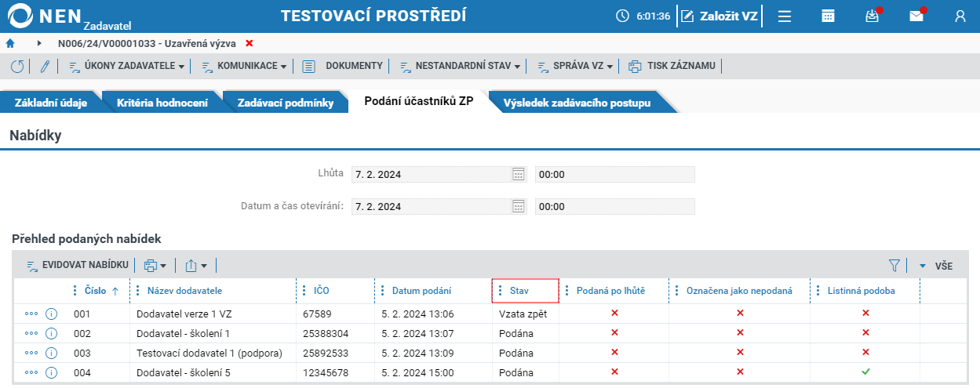The image size is (980, 388).
Task: Select Dodavatel verze 1 VZ cell
Action: click(213, 314)
